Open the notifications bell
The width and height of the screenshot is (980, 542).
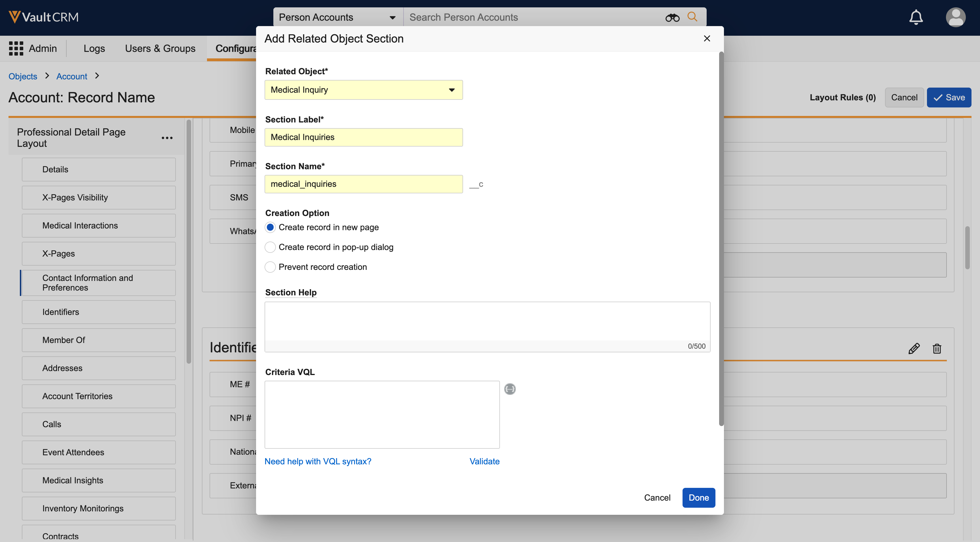(916, 17)
